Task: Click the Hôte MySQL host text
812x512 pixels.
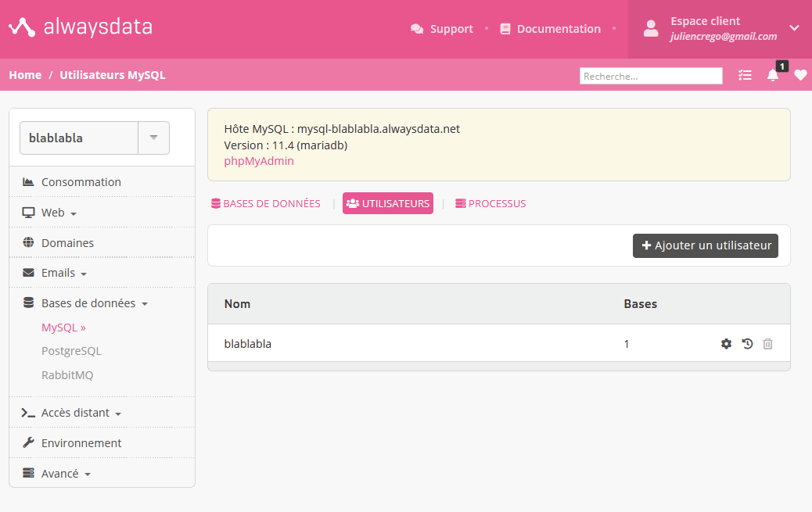Action: tap(342, 129)
